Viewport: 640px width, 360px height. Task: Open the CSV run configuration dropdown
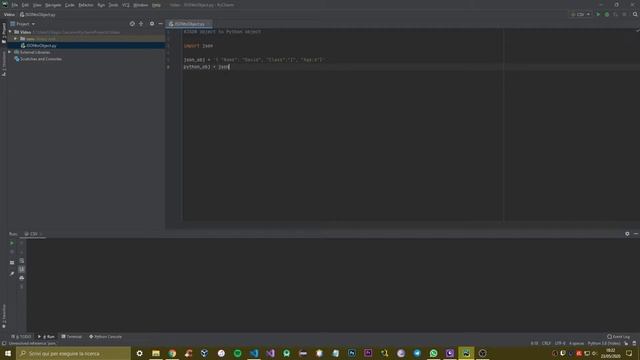pyautogui.click(x=580, y=14)
